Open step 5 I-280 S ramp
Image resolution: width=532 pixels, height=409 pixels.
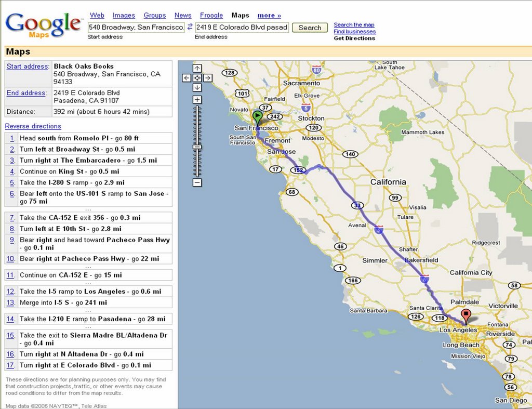(x=88, y=182)
